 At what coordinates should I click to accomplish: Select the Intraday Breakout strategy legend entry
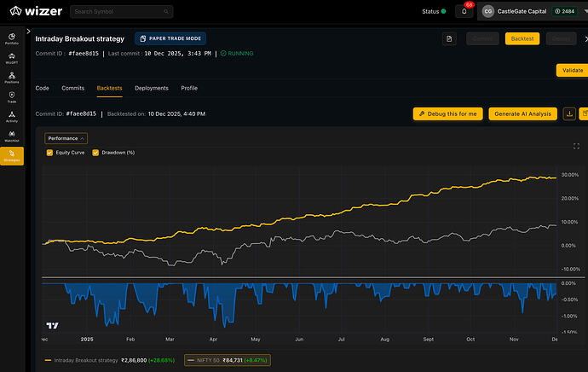[109, 360]
